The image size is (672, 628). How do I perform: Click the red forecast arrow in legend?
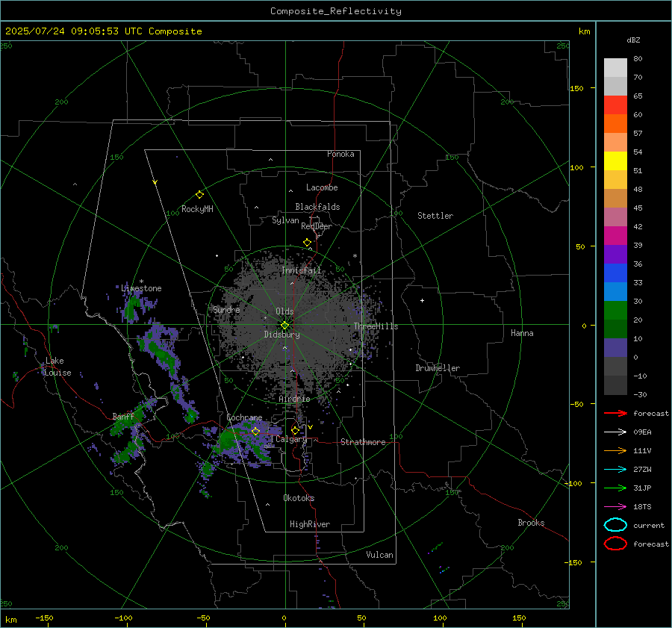pyautogui.click(x=615, y=413)
